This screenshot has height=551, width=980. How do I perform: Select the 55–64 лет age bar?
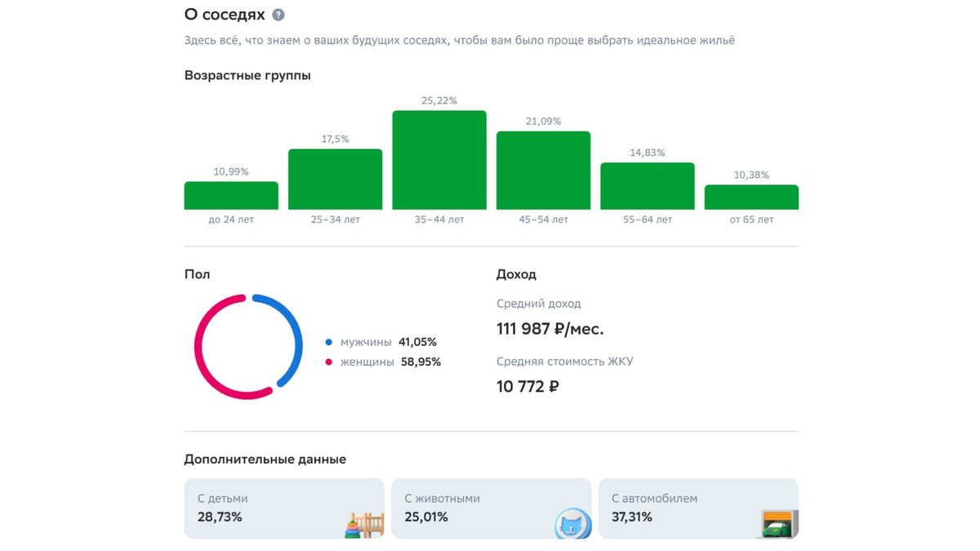[x=648, y=186]
